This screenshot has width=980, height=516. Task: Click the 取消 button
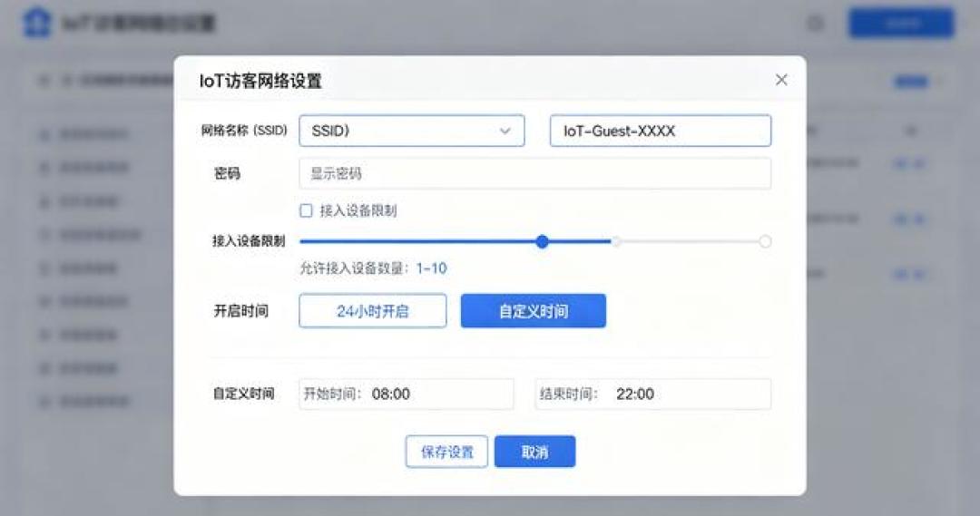pyautogui.click(x=535, y=451)
